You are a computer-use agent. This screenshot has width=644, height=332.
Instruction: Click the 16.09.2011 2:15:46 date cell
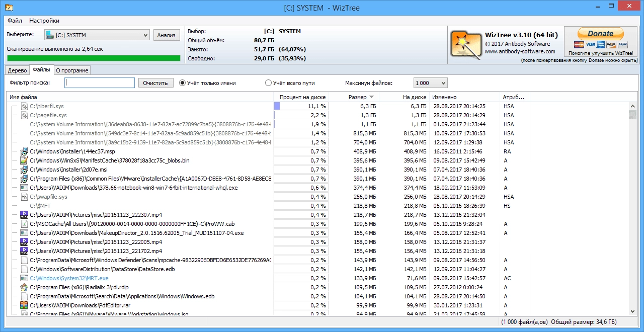pyautogui.click(x=458, y=151)
